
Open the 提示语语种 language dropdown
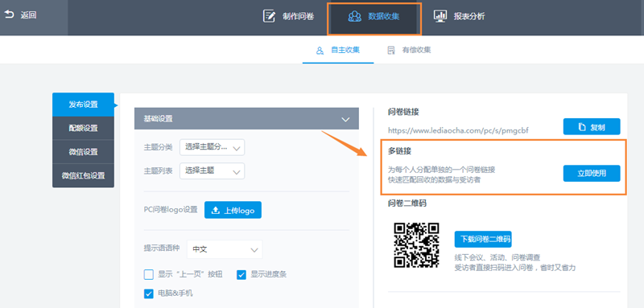225,249
